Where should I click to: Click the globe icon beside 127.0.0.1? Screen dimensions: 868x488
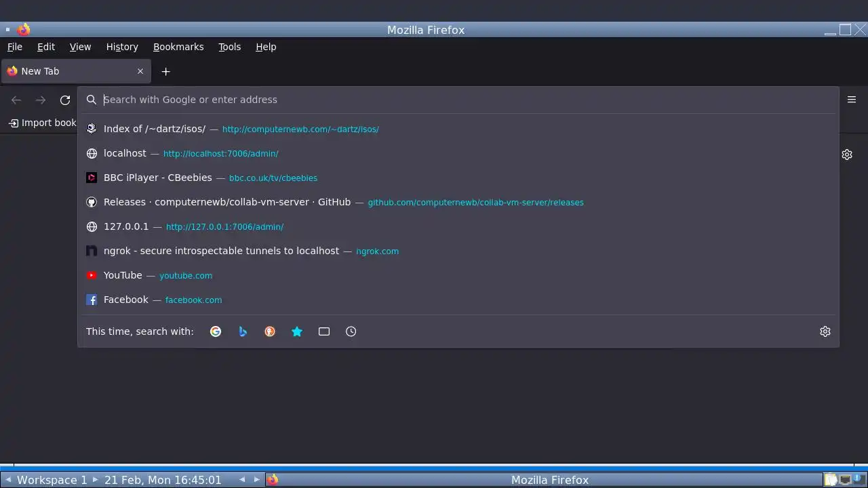point(92,226)
